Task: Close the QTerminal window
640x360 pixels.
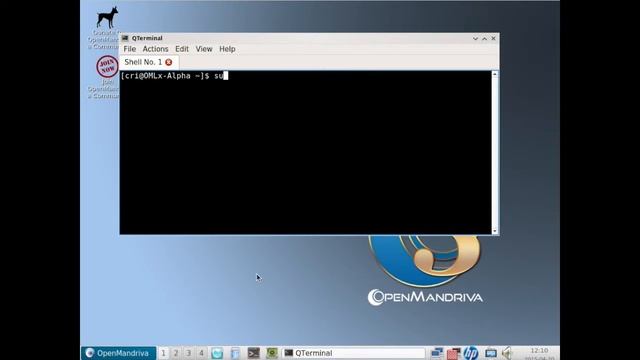Action: click(x=493, y=38)
